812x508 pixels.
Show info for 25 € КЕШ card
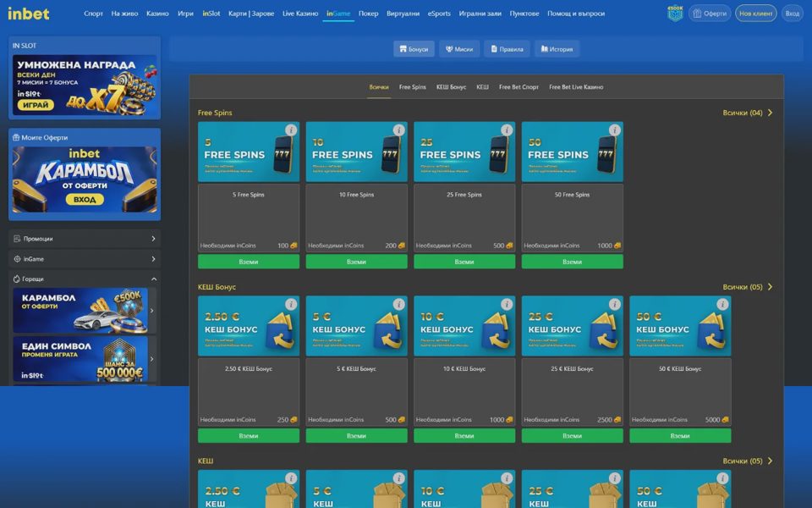click(x=614, y=478)
